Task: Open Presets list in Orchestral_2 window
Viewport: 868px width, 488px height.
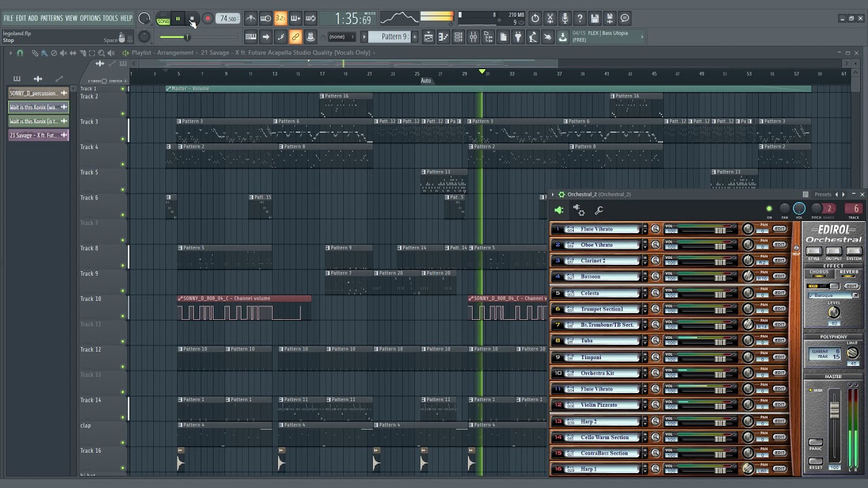Action: pyautogui.click(x=823, y=195)
